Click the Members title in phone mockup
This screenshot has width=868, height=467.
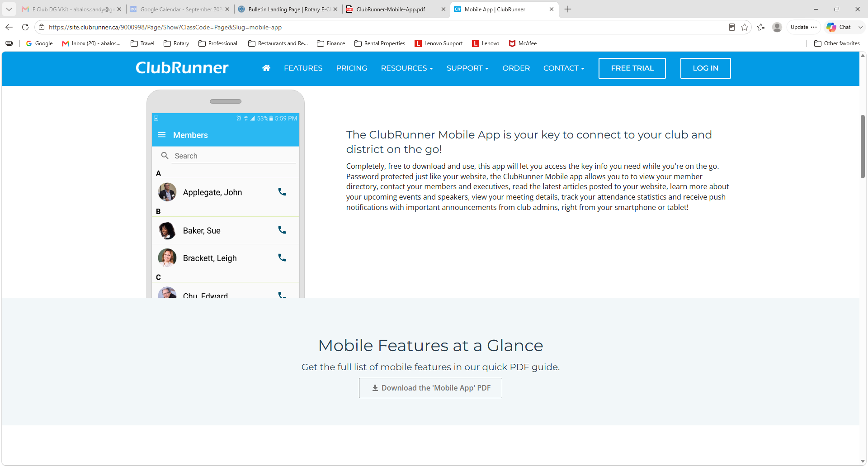(x=190, y=135)
